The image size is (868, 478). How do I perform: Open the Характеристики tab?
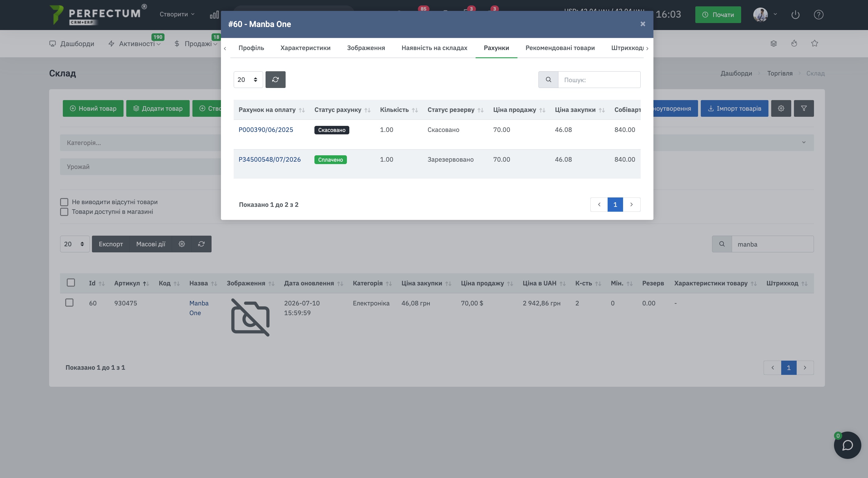tap(305, 48)
